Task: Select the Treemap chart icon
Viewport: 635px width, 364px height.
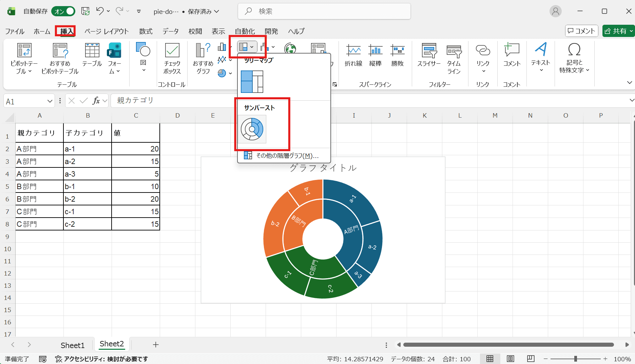Action: 252,82
